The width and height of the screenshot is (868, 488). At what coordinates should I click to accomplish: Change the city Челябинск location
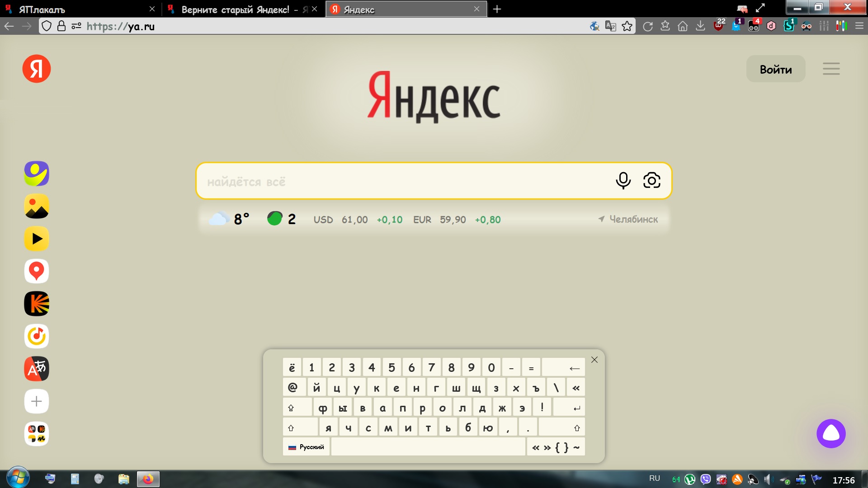628,219
